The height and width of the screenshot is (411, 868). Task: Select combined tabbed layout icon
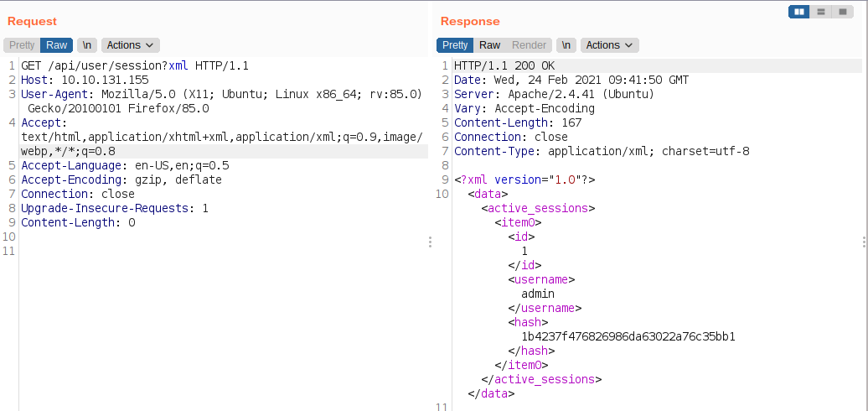(843, 12)
